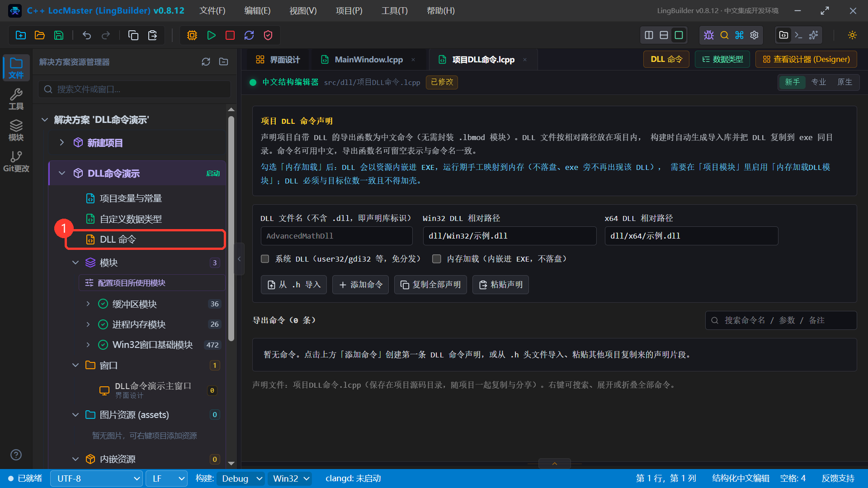
Task: Focus the 搜索文件或窗口 search field
Action: [x=134, y=89]
